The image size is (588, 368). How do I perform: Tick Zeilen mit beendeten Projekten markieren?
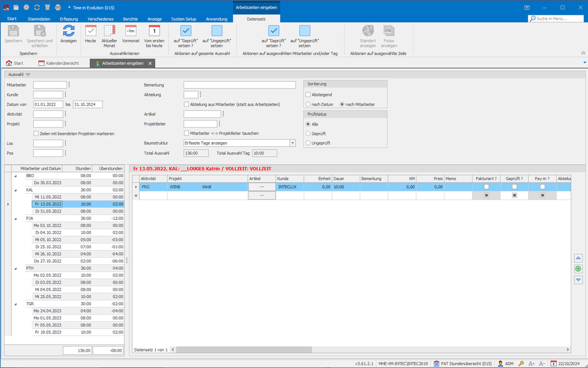point(36,133)
